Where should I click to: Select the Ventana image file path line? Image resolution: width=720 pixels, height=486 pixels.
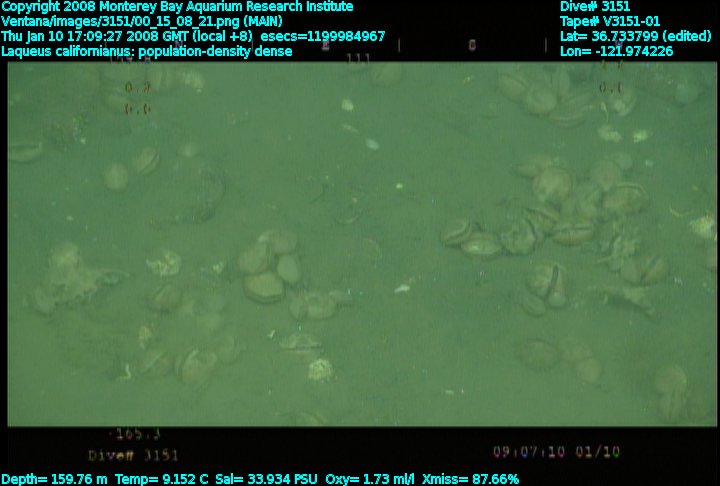(142, 21)
